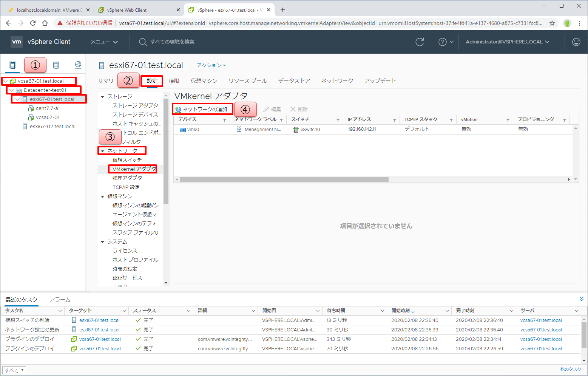588x376 pixels.
Task: Open the タスク名 column dropdown
Action: click(x=60, y=311)
